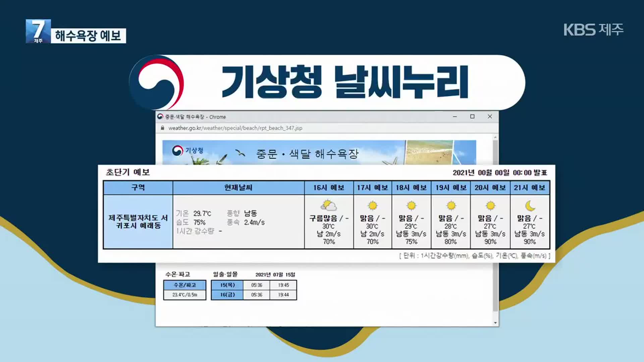Click the scrollbar down arrow

coord(495,323)
